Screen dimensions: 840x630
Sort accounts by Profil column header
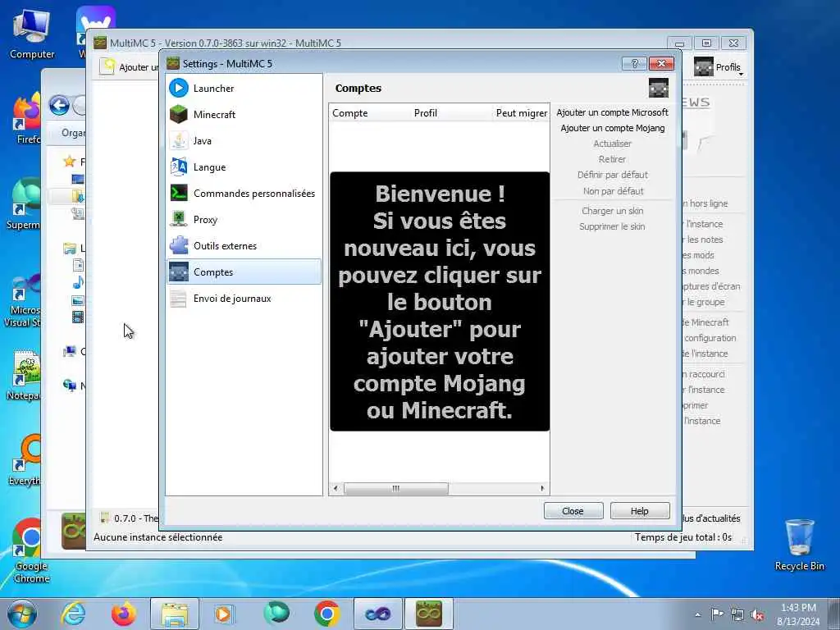pos(452,113)
